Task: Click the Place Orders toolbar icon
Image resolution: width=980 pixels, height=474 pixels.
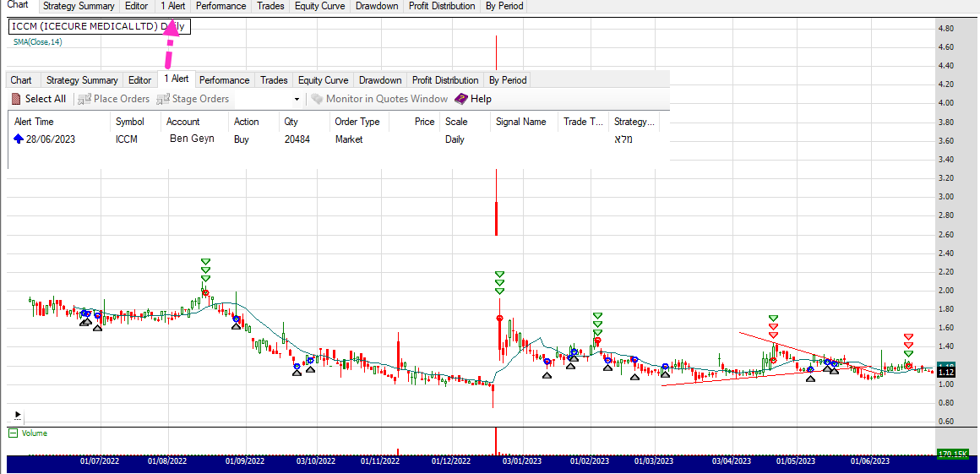Action: coord(84,99)
